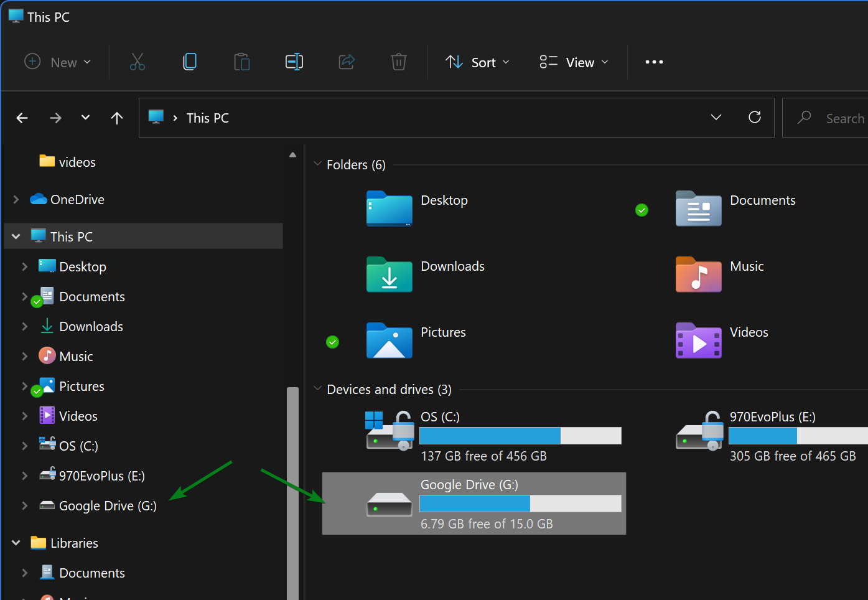Click the Copy icon in toolbar
The height and width of the screenshot is (600, 868).
(190, 62)
